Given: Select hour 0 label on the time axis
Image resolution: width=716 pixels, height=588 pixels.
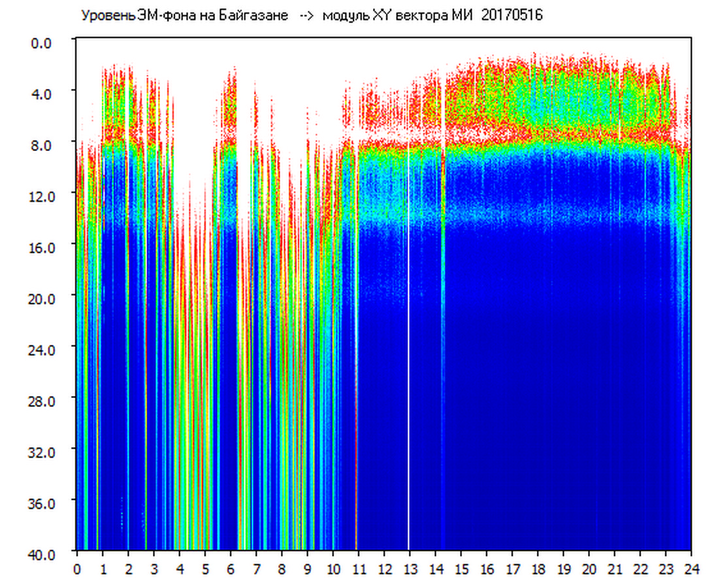Looking at the screenshot, I should (x=77, y=568).
